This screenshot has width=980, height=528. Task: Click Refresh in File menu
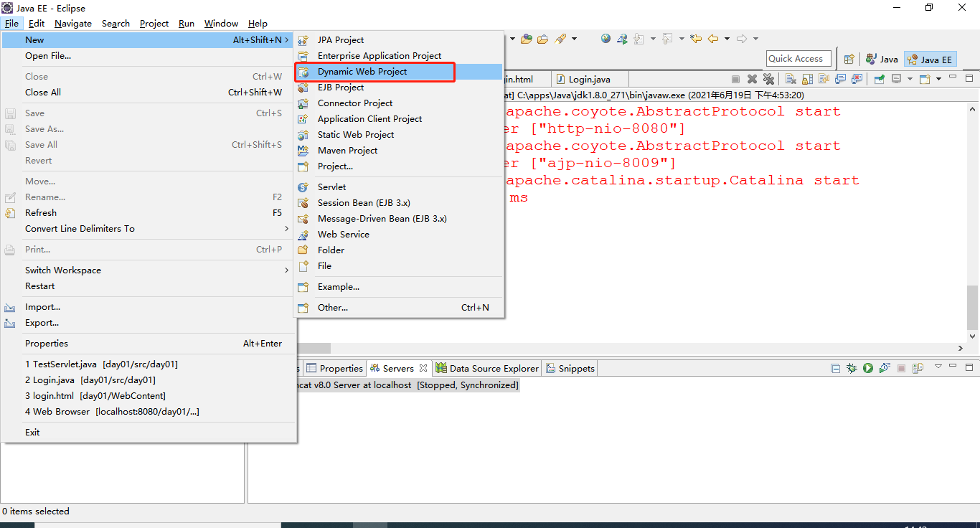coord(149,213)
